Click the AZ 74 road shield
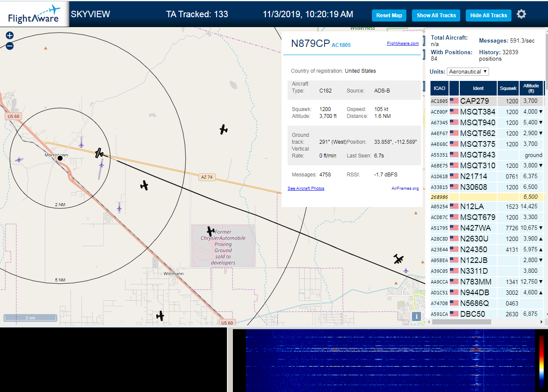This screenshot has width=548, height=392. 207,177
